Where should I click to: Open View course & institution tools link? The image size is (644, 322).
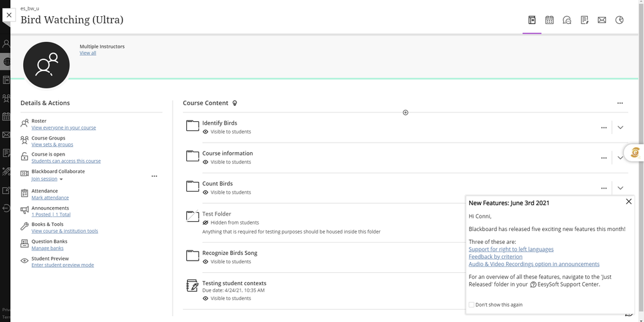(65, 231)
